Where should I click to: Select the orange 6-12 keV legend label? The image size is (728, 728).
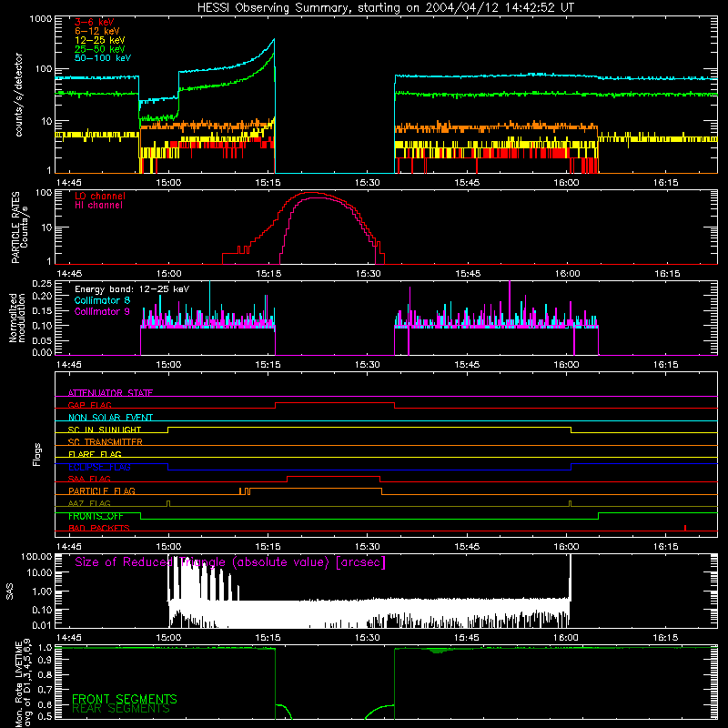97,31
